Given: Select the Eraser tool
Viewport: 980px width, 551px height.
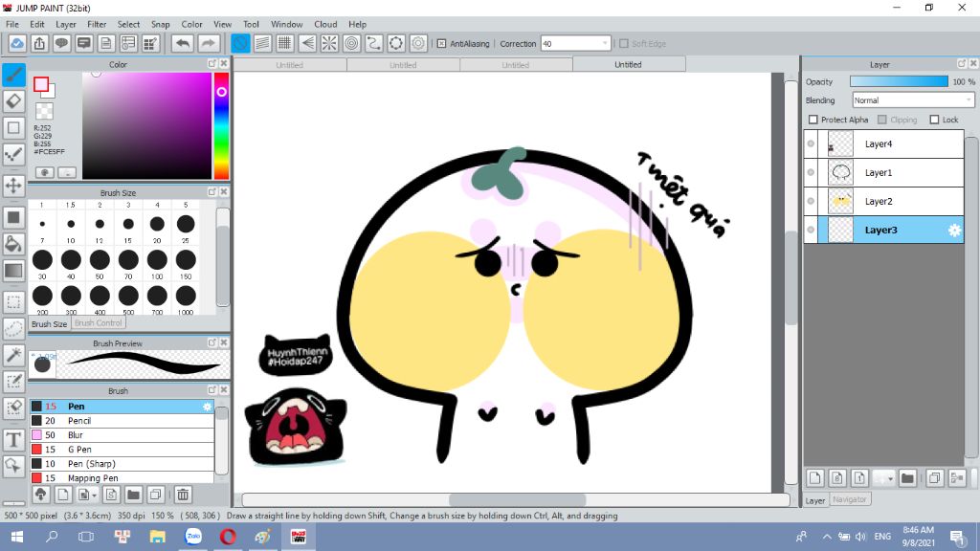Looking at the screenshot, I should click(x=13, y=101).
